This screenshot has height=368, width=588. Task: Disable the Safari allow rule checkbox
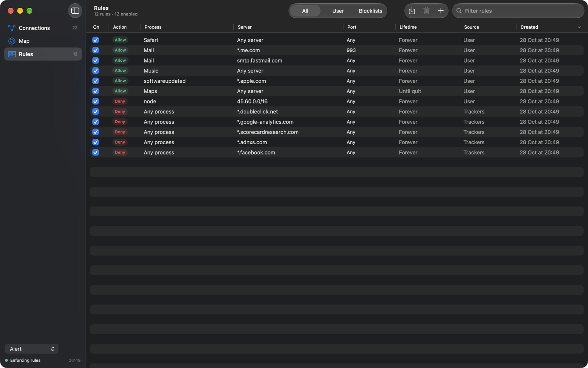click(x=96, y=40)
